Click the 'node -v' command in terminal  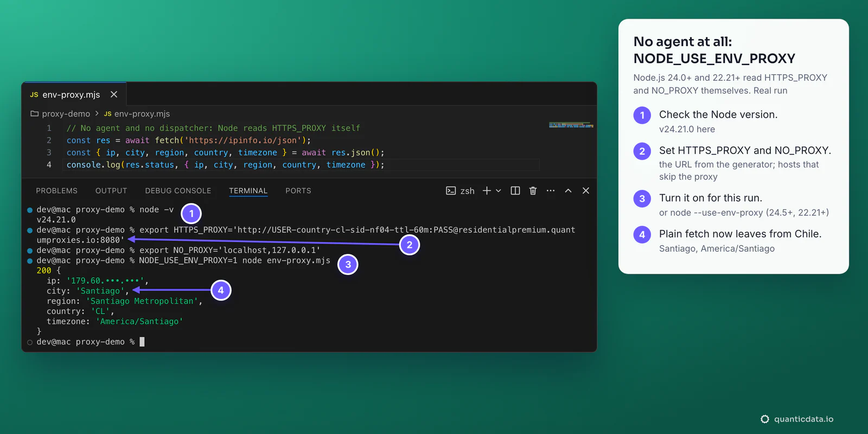coord(156,209)
